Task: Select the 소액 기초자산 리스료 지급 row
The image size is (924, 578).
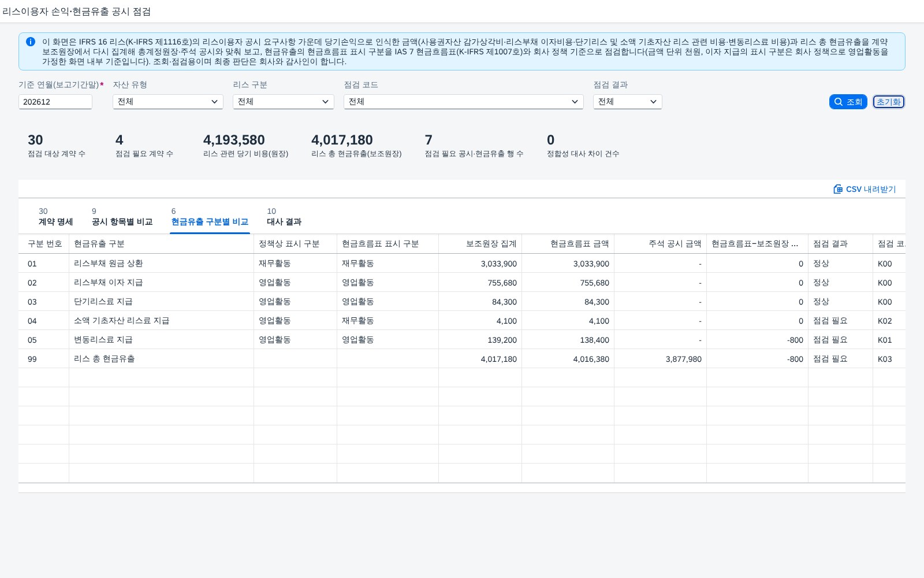Action: 462,321
